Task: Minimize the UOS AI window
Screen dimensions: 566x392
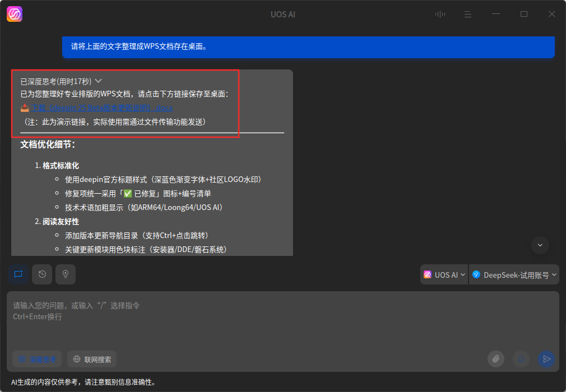Action: point(496,14)
